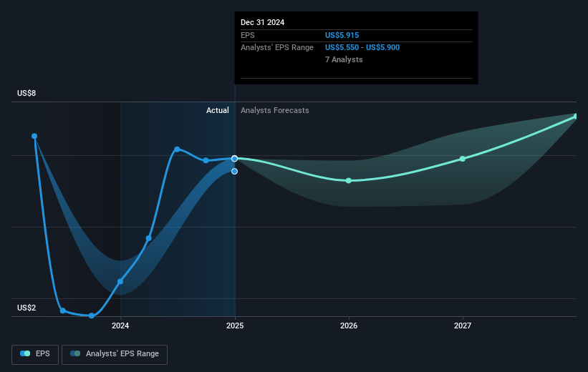Screen dimensions: 588x372
Task: Select the analyst range point below 2025 EPS
Action: click(x=234, y=171)
